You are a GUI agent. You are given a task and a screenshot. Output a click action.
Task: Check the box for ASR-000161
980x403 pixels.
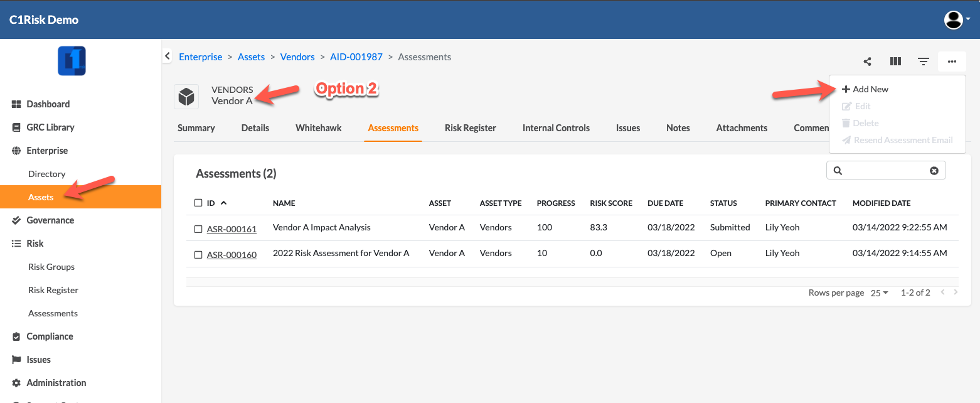pos(198,229)
